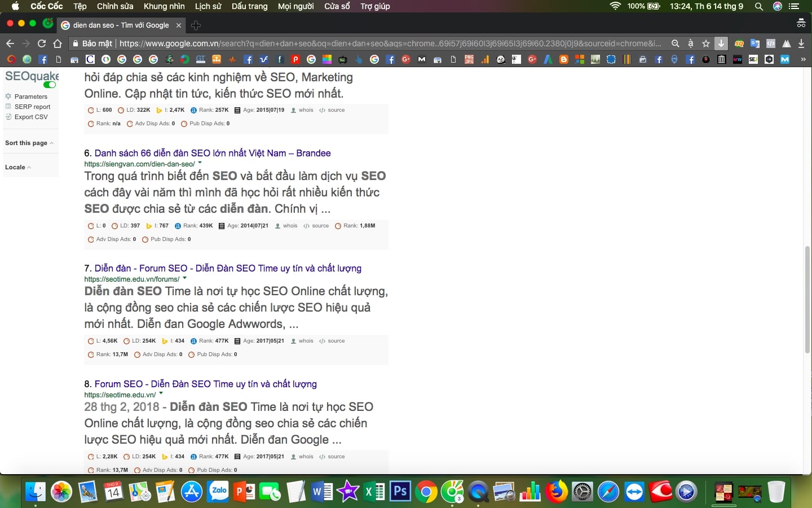Expand the Sort this page menu
Screen dimensions: 812x508
[x=29, y=143]
